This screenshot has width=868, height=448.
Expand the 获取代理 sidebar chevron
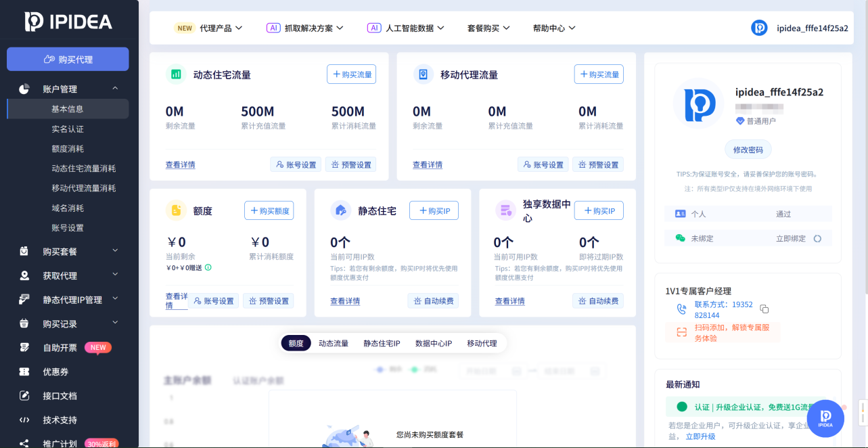[115, 275]
